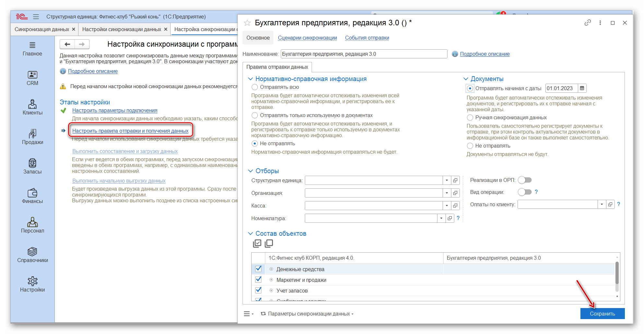Image resolution: width=644 pixels, height=334 pixels.
Task: Open the Номенклатура selection form button
Action: (x=450, y=218)
